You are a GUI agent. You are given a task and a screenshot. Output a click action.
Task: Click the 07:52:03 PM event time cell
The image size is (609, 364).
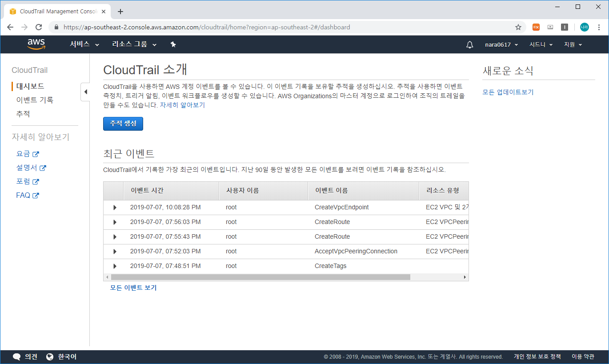coord(165,251)
